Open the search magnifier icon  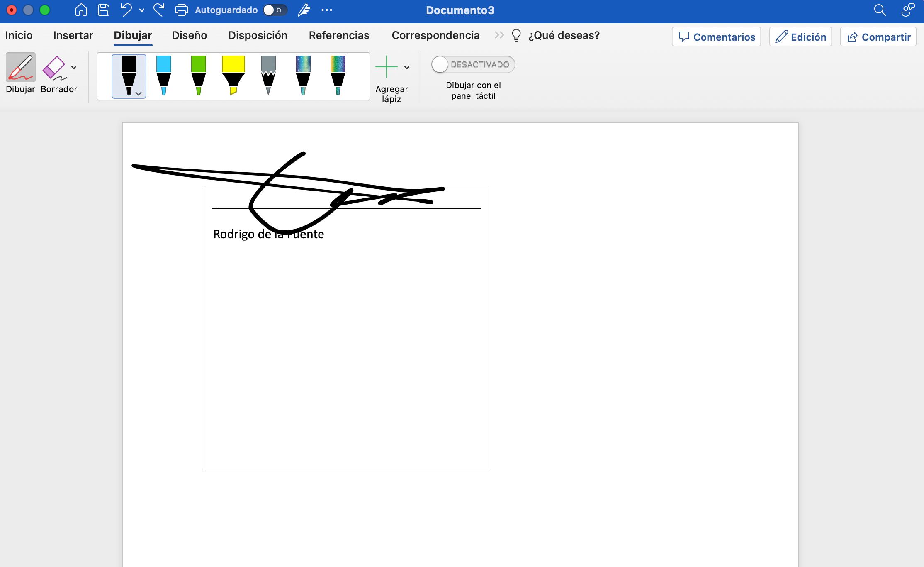coord(879,10)
